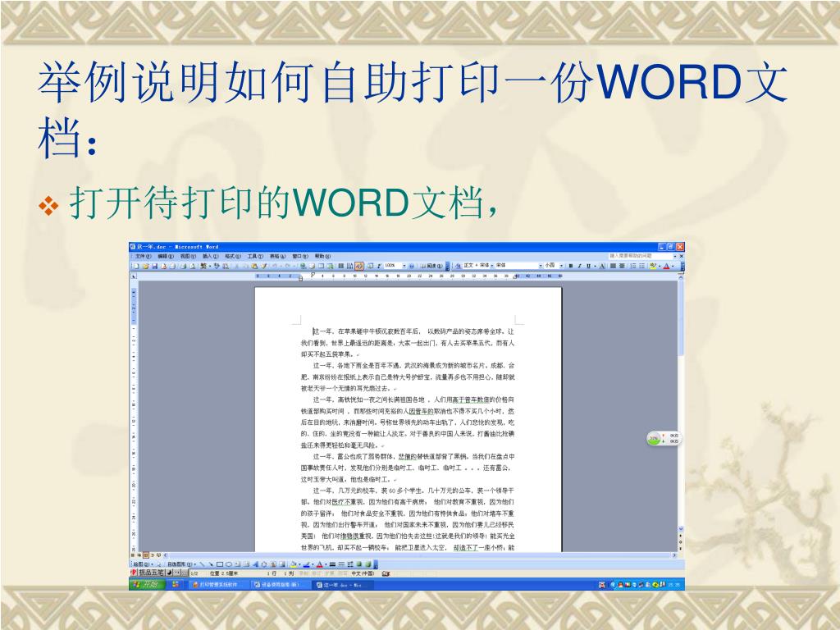Image resolution: width=840 pixels, height=630 pixels.
Task: Click the 中文(中国) language status indicator
Action: tap(363, 573)
